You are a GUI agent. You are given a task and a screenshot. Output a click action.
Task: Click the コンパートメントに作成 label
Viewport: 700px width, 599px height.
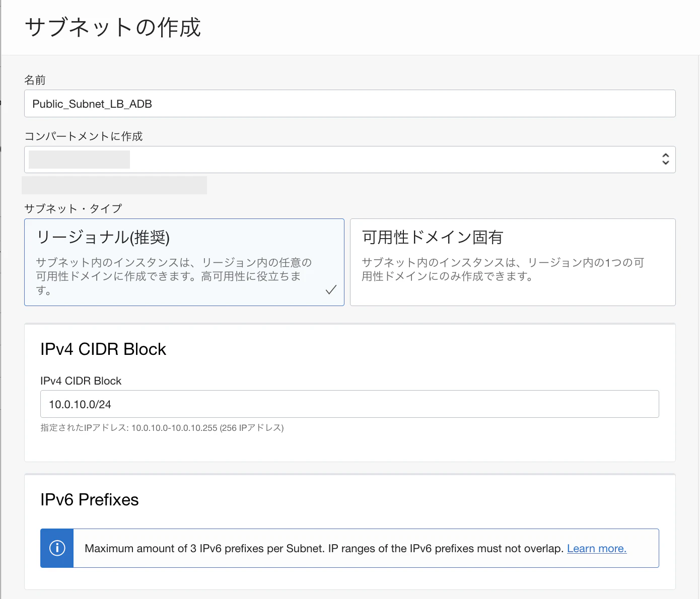84,136
